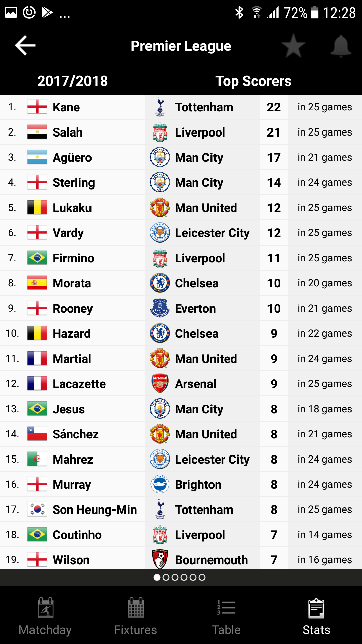
Task: Toggle the notification bell
Action: pos(341,46)
